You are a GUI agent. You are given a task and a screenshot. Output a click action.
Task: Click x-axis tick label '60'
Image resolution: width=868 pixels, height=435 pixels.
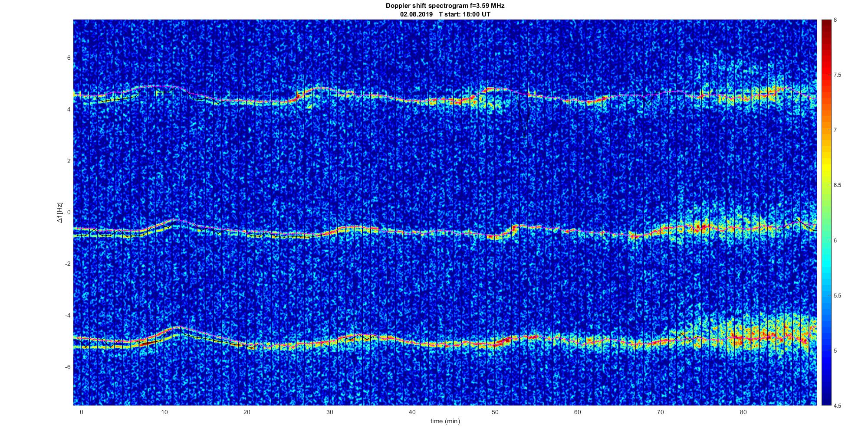[x=578, y=412]
